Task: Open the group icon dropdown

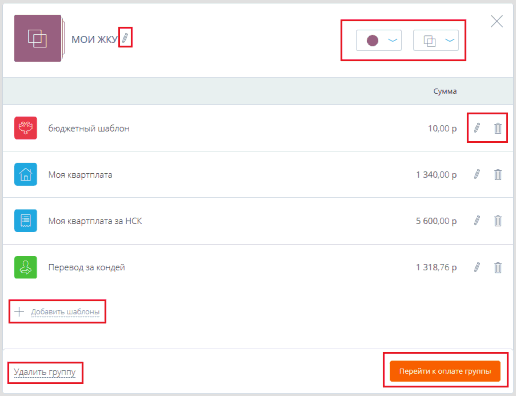Action: tap(436, 40)
